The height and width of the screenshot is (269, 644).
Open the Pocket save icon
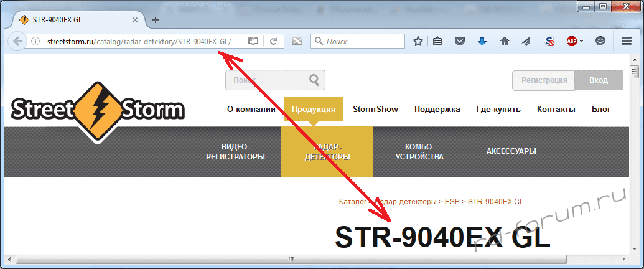point(459,41)
